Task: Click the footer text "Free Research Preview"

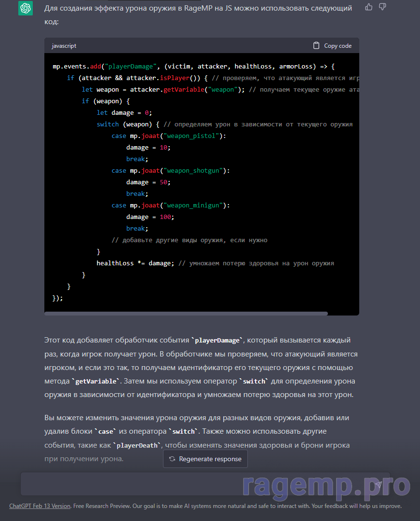Action: (x=101, y=506)
